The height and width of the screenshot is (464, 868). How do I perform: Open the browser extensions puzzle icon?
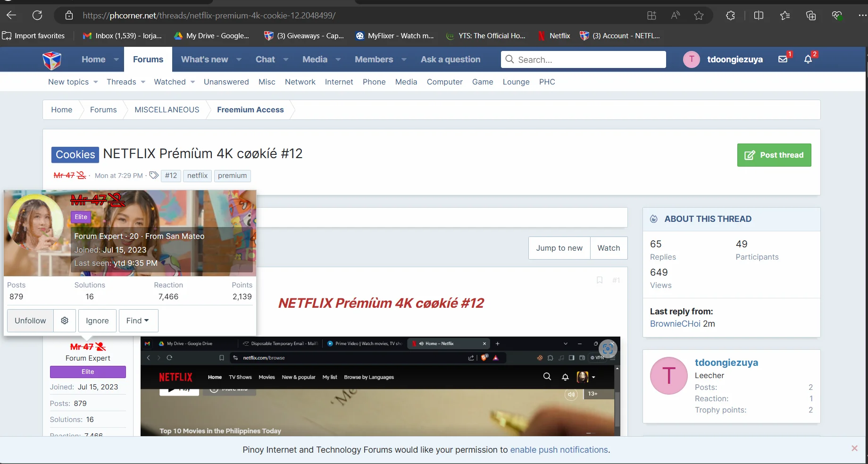[x=730, y=16]
